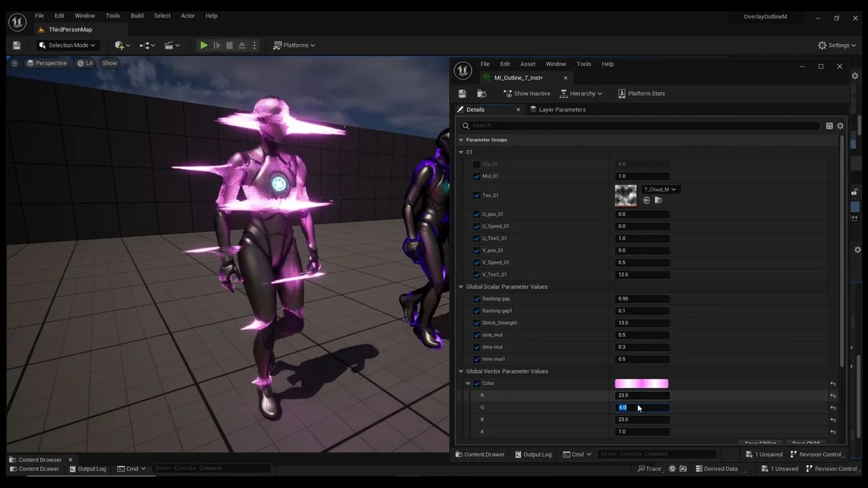The height and width of the screenshot is (488, 868).
Task: Use selected asset arrow under T_Cloud_M
Action: (x=646, y=201)
